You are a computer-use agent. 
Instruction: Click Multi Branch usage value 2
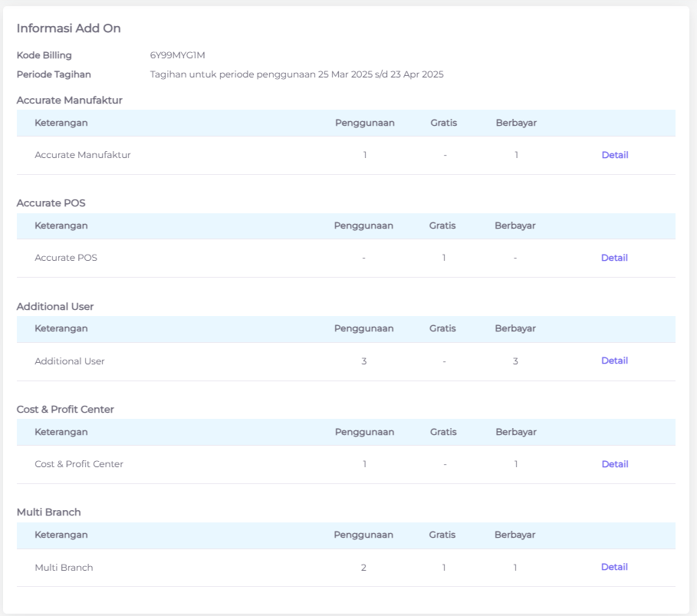[363, 568]
